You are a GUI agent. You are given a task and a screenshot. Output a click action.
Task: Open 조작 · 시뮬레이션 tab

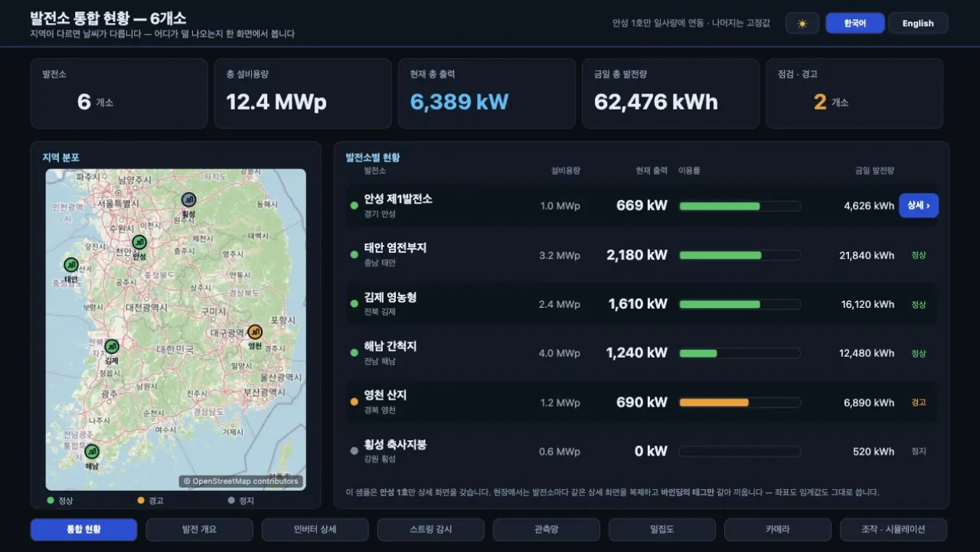tap(893, 530)
